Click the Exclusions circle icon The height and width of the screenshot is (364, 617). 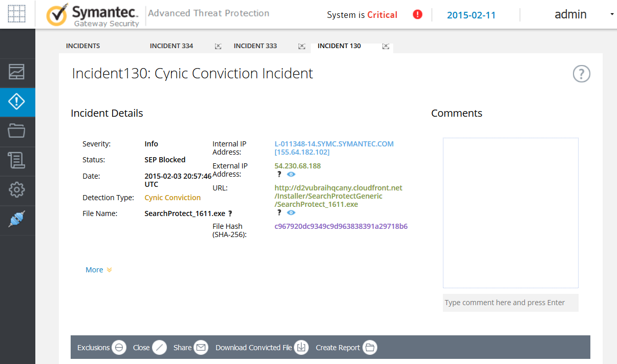[x=119, y=348]
